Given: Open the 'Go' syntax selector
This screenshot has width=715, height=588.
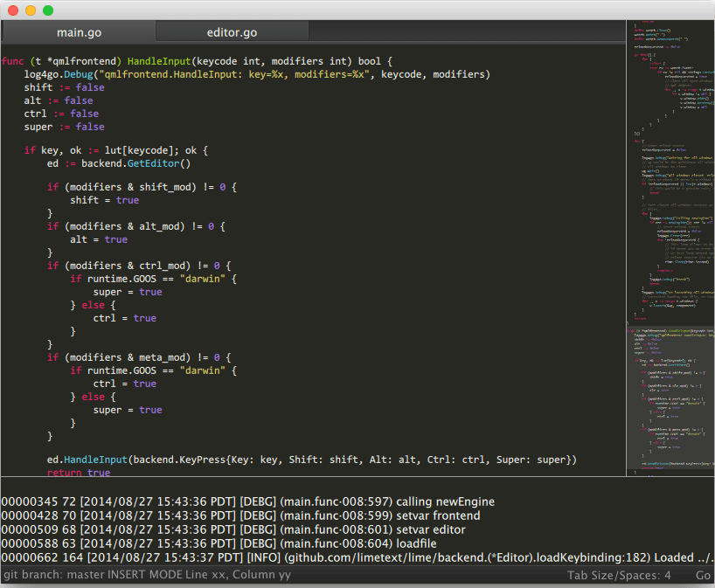Looking at the screenshot, I should click(x=703, y=575).
